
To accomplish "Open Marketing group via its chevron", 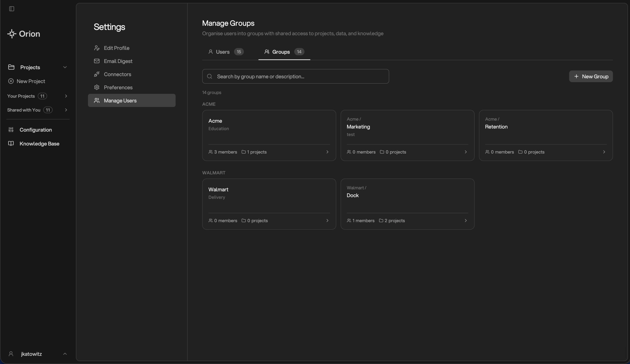I will [466, 152].
